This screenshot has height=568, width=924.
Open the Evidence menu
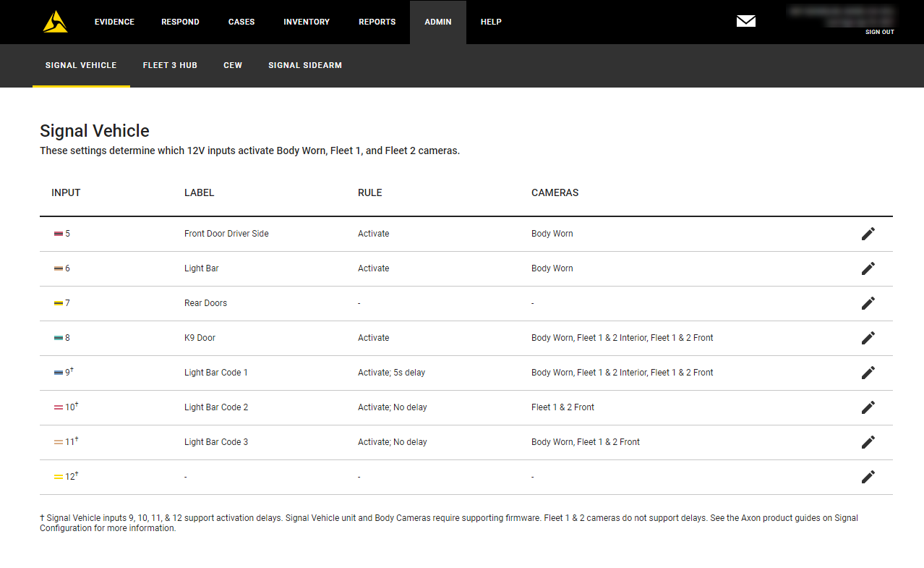(x=114, y=22)
